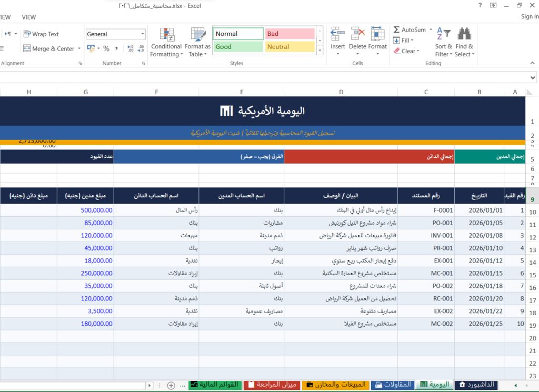The width and height of the screenshot is (539, 392).
Task: Open Format as Table gallery
Action: 198,42
